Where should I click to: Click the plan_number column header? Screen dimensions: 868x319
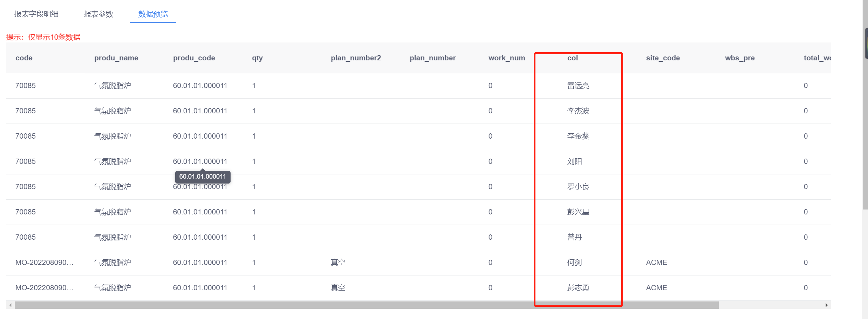pos(432,58)
